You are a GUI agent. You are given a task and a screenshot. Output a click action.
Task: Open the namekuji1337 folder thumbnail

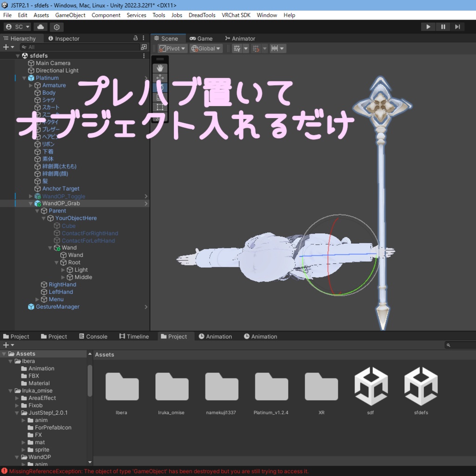222,387
